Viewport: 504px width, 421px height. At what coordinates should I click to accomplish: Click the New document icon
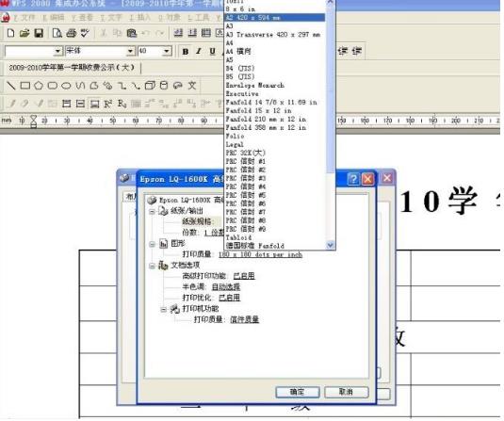pyautogui.click(x=10, y=33)
